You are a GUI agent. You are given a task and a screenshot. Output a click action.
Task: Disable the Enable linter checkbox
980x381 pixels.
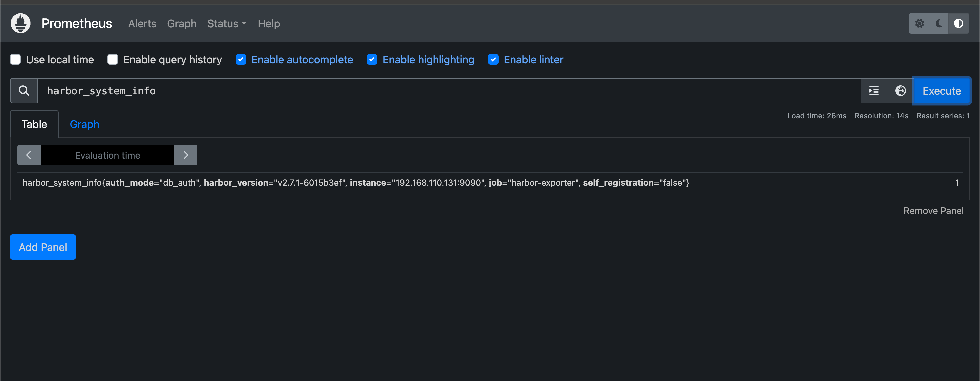tap(494, 59)
